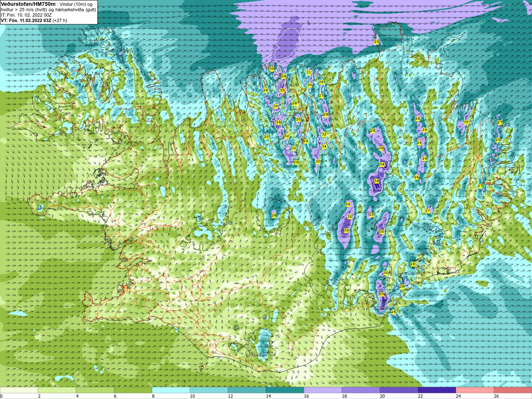This screenshot has width=532, height=399.
Task: Choose the 22–24 m/s dark indigo legend swatch
Action: click(437, 390)
